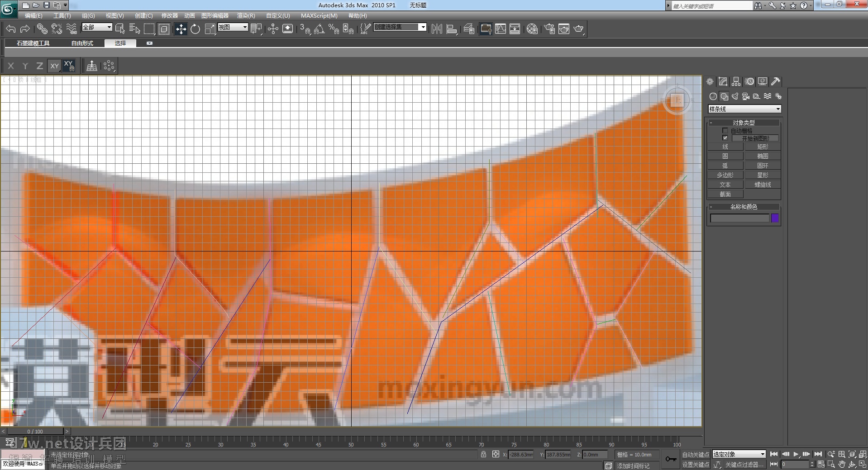Screen dimensions: 868x470
Task: Click Use Pivot Point Center icon
Action: tap(256, 29)
